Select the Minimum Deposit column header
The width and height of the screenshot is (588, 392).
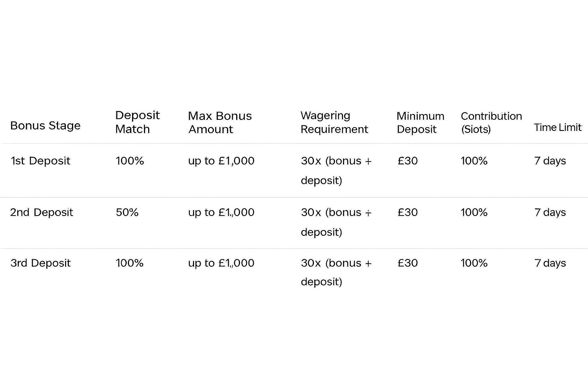point(420,122)
